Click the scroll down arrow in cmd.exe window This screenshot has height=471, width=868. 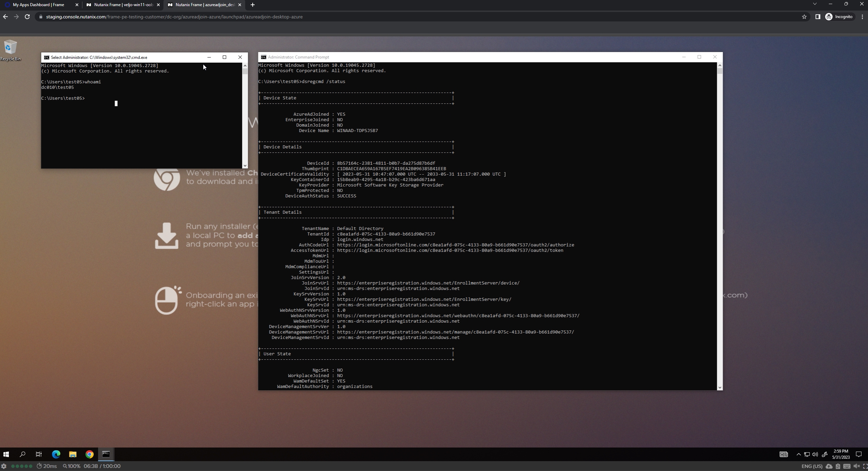[245, 166]
